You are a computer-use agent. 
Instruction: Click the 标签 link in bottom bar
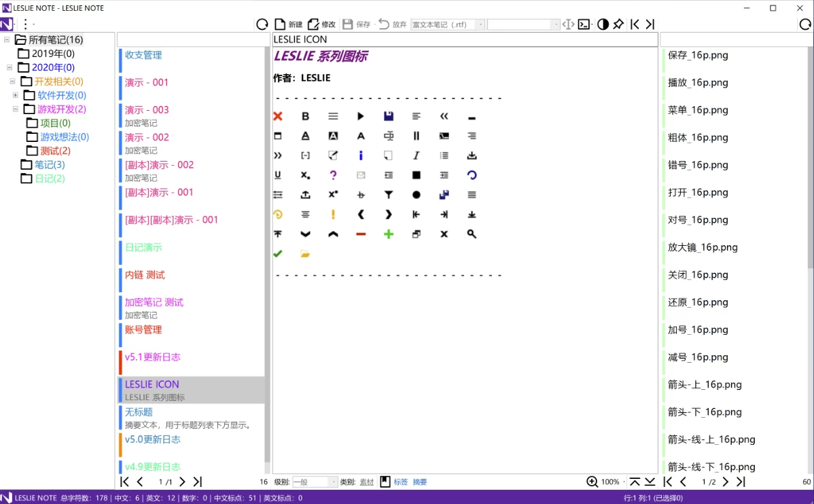coord(401,482)
